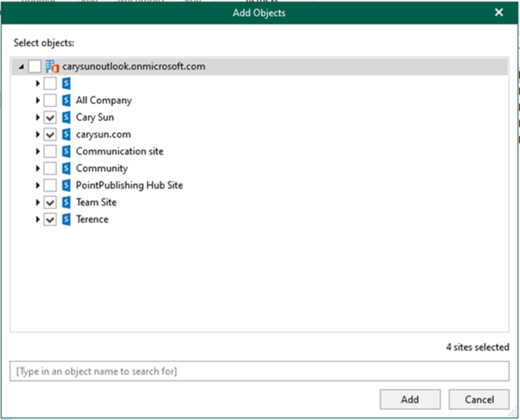The image size is (520, 420).
Task: Uncheck the Cary Sun checkbox
Action: 50,117
